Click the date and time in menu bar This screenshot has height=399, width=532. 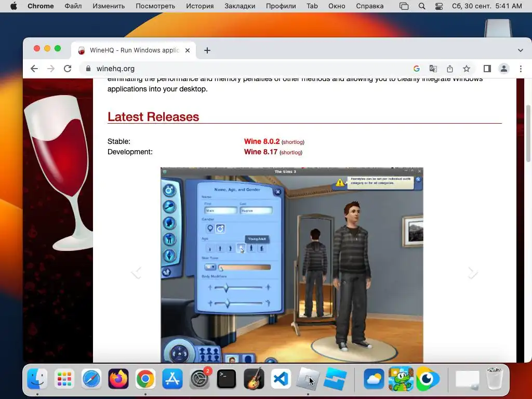click(x=487, y=6)
